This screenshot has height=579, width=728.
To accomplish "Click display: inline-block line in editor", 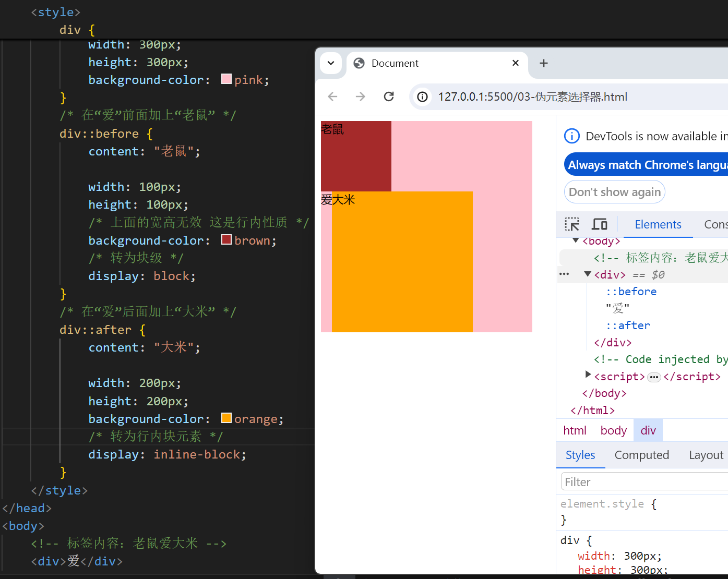I will 167,454.
